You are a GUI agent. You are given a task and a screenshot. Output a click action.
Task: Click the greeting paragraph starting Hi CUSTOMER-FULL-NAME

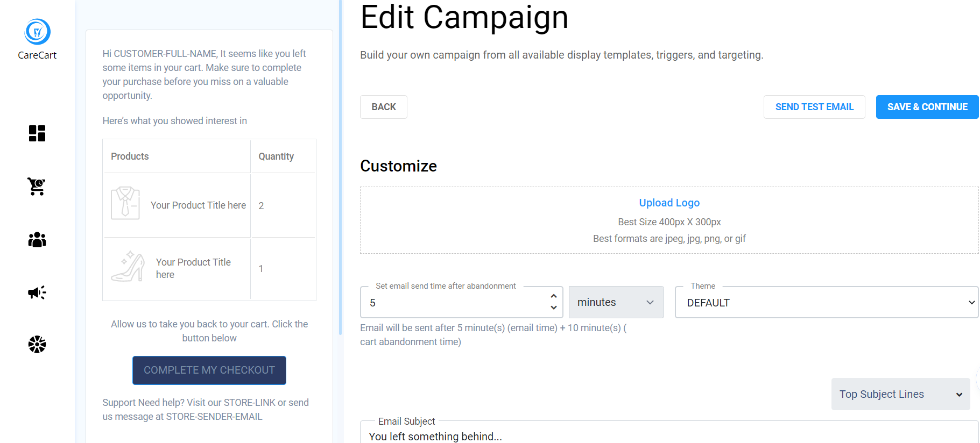tap(205, 75)
